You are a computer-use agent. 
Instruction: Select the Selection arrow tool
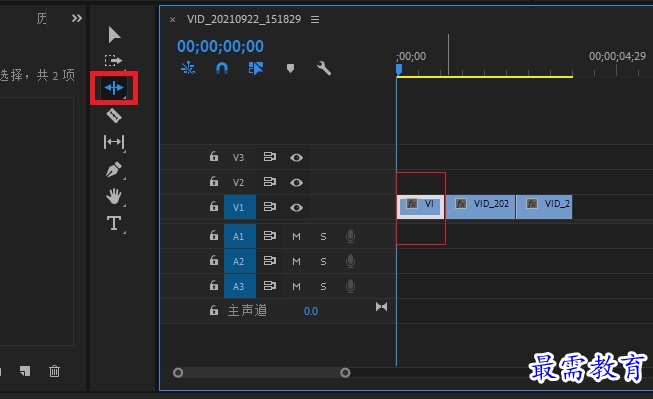click(114, 35)
